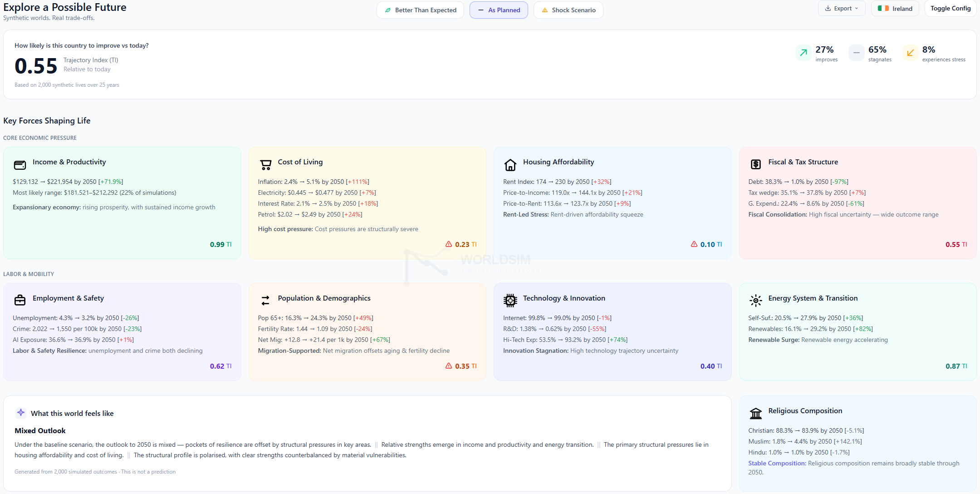Click the Energy System & Transition sun icon
980x494 pixels.
755,300
